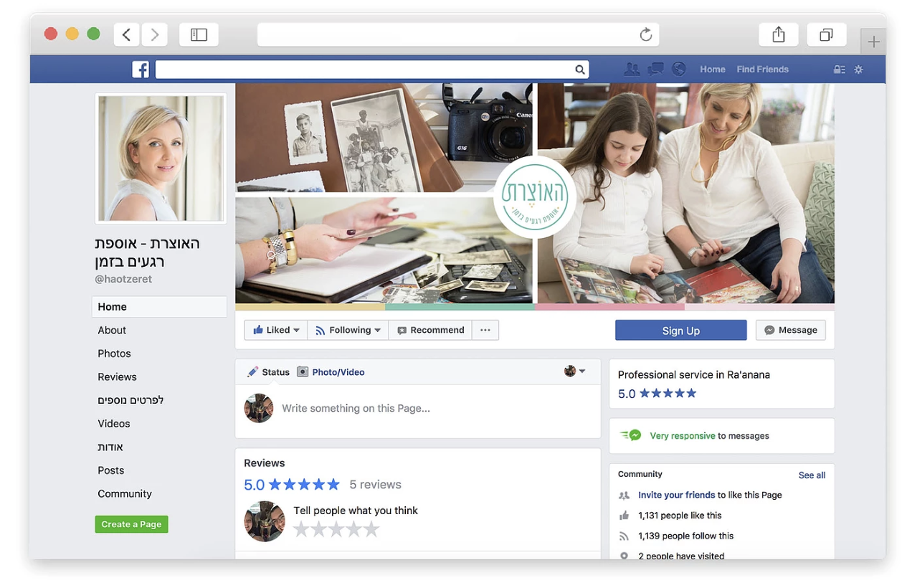
Task: Click the Sign Up button
Action: [x=681, y=330]
